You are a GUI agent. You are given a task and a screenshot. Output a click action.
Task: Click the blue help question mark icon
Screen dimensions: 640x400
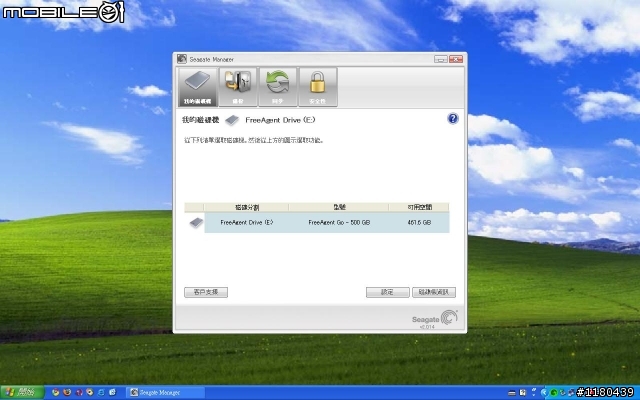[x=453, y=119]
